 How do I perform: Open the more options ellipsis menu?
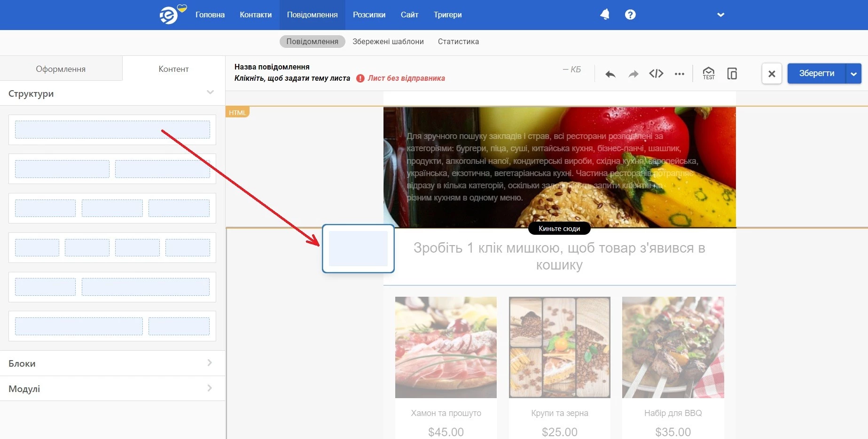pos(679,74)
